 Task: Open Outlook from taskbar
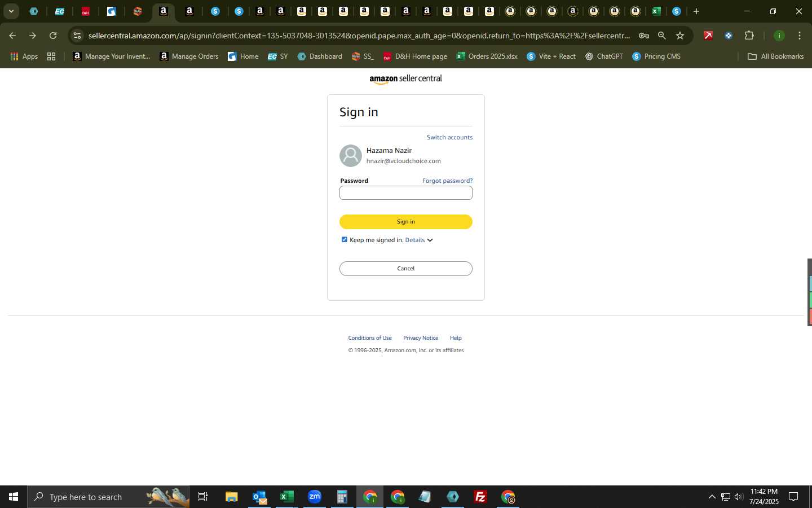click(x=259, y=497)
